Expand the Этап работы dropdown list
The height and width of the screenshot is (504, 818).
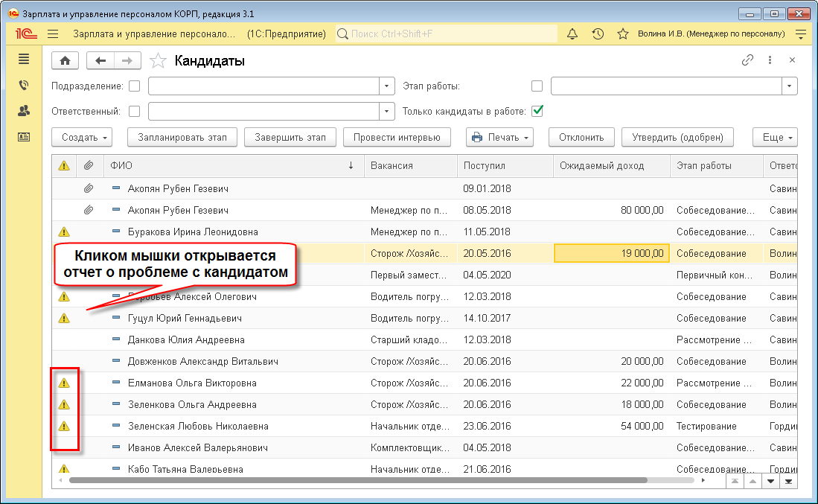coord(789,86)
